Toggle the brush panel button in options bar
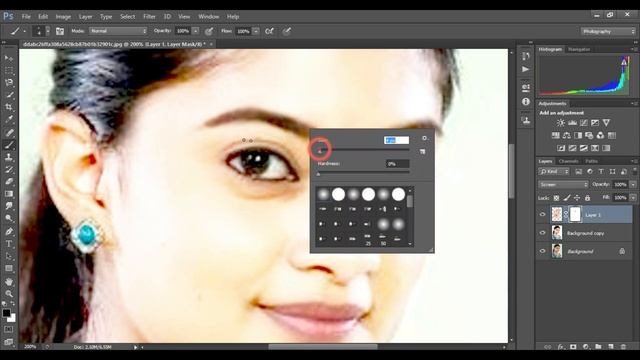The width and height of the screenshot is (640, 360). point(60,31)
